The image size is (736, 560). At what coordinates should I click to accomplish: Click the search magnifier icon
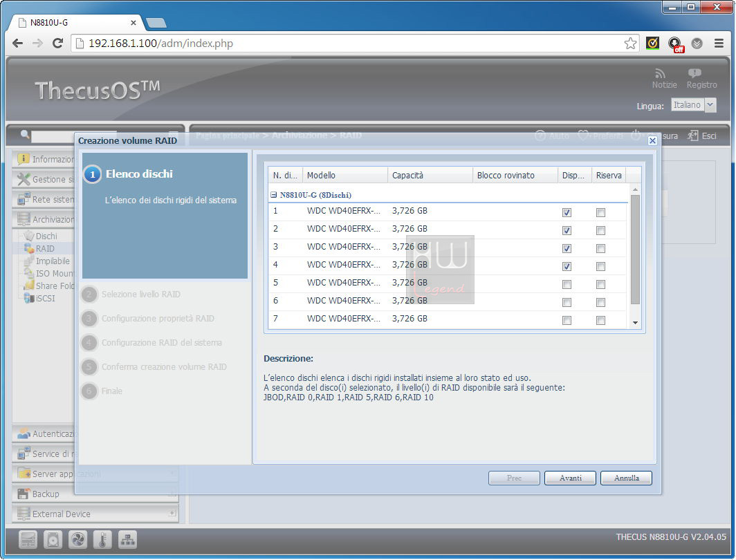[x=25, y=135]
